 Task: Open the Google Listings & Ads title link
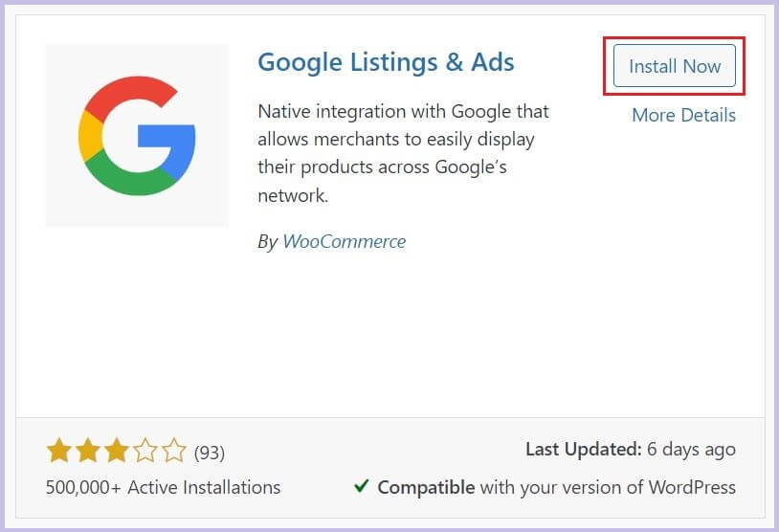tap(386, 62)
